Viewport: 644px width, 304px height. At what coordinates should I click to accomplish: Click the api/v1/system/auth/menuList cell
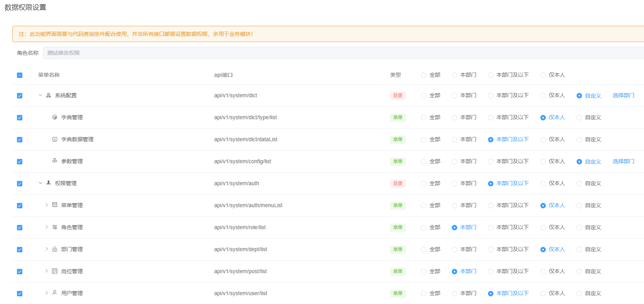pyautogui.click(x=248, y=205)
